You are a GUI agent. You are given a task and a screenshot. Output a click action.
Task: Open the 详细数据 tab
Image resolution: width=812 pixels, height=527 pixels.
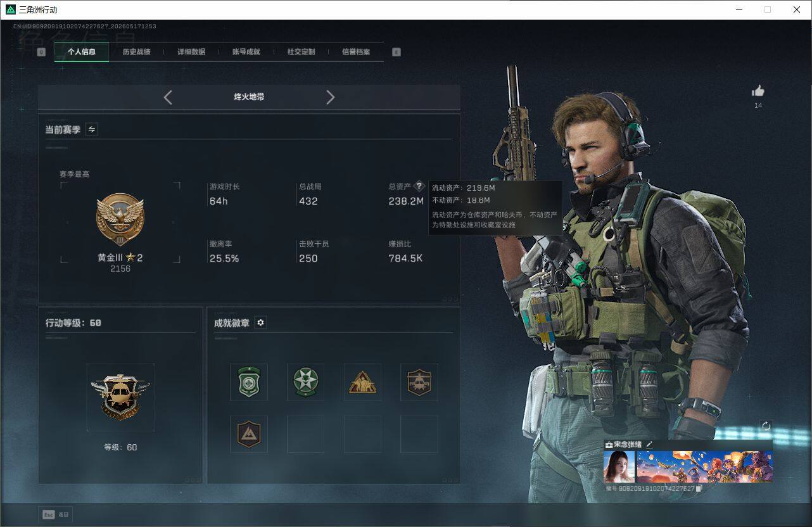(191, 52)
